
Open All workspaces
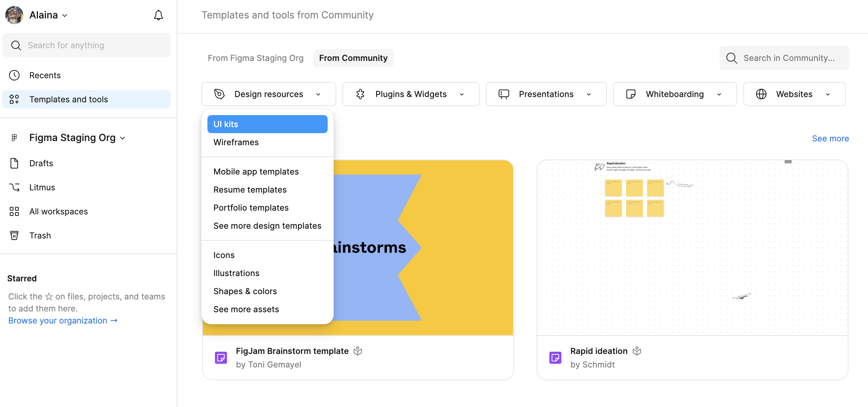tap(86, 211)
